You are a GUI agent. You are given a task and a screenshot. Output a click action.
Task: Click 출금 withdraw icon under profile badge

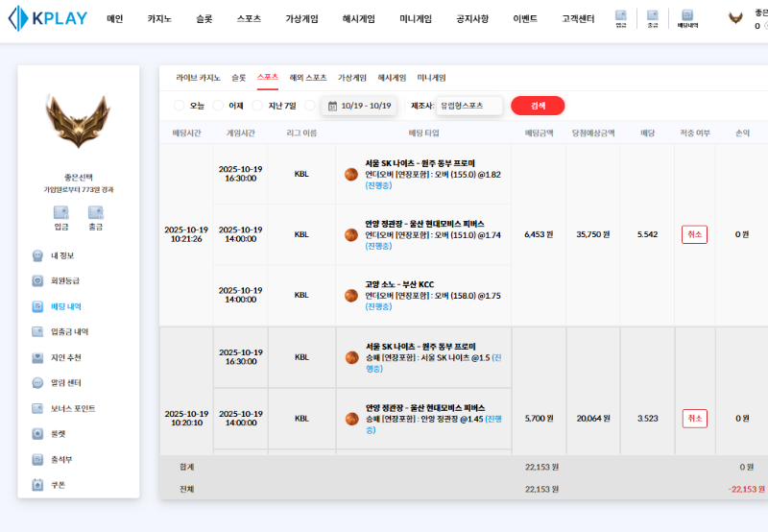(x=95, y=217)
